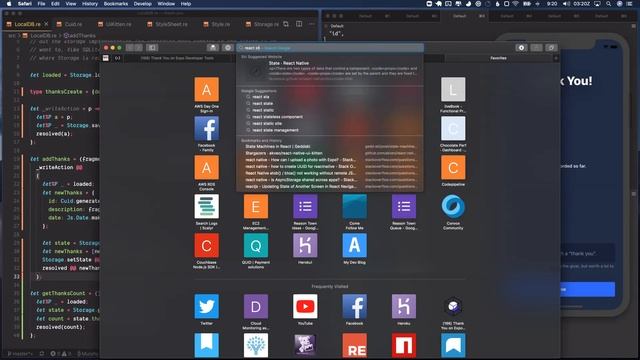Image resolution: width=640 pixels, height=360 pixels.
Task: Open Twitter in Frequently Visited
Action: coord(207,306)
